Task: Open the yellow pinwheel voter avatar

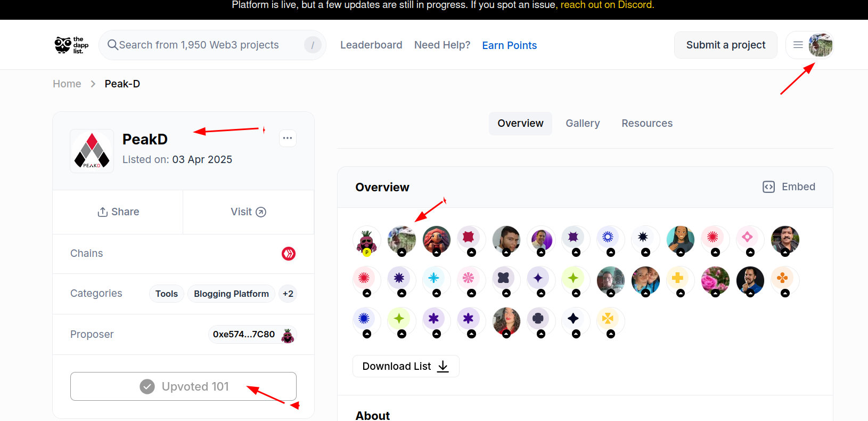Action: click(611, 322)
